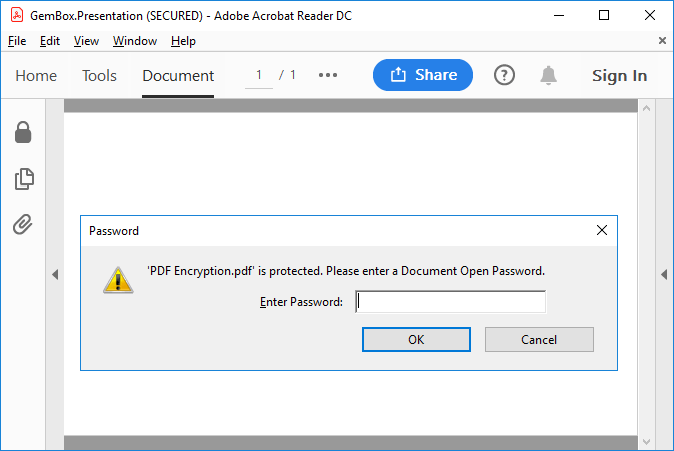Click the Share button
Screen dimensions: 674x451
(x=423, y=75)
